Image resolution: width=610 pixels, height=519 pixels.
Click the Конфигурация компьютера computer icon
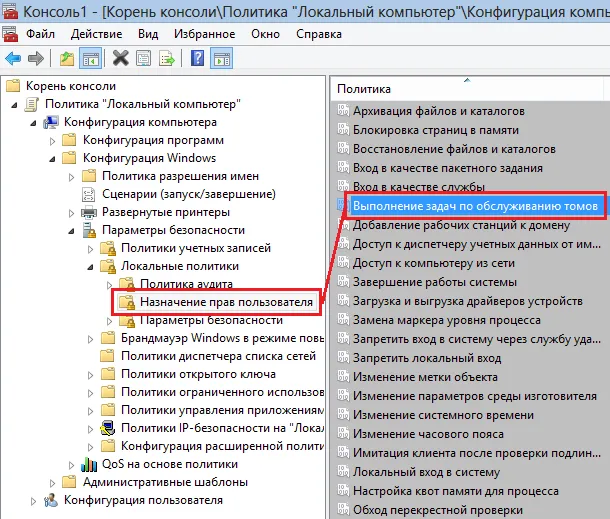click(x=51, y=122)
